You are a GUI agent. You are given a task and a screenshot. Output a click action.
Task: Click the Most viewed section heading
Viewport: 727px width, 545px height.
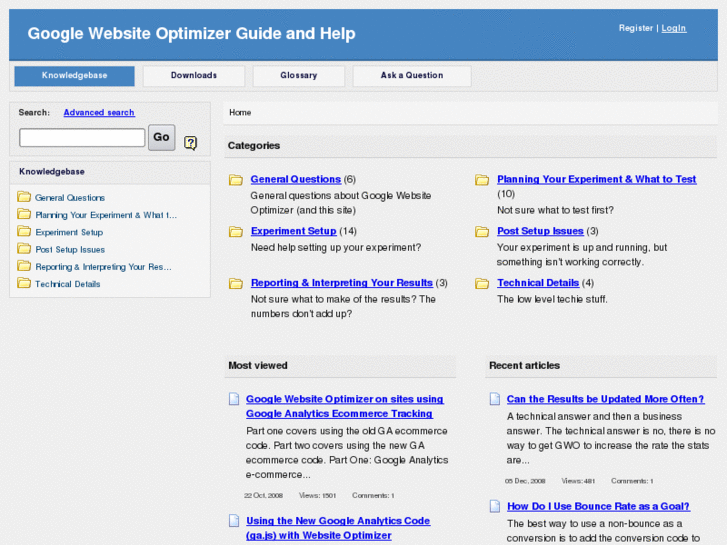[258, 365]
